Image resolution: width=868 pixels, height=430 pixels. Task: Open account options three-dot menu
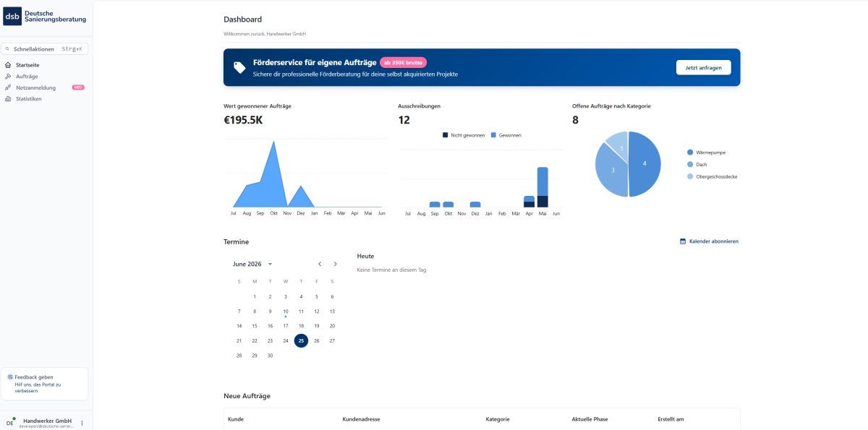coord(82,423)
